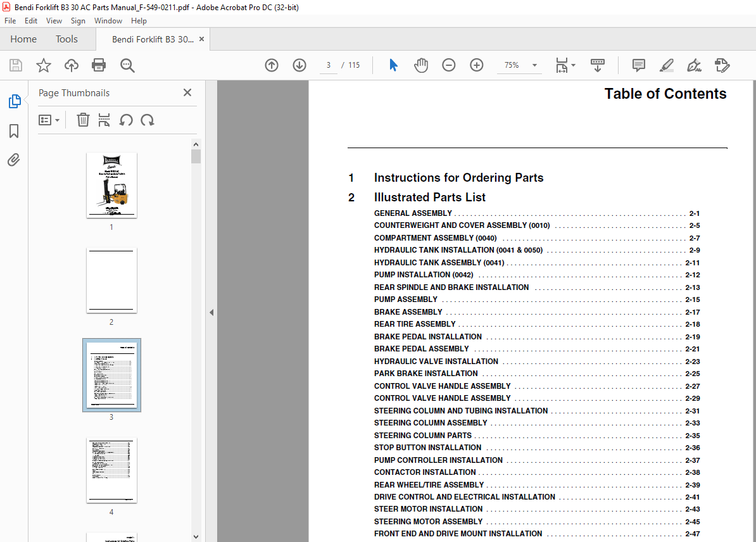Close the Page Thumbnails panel

click(187, 92)
